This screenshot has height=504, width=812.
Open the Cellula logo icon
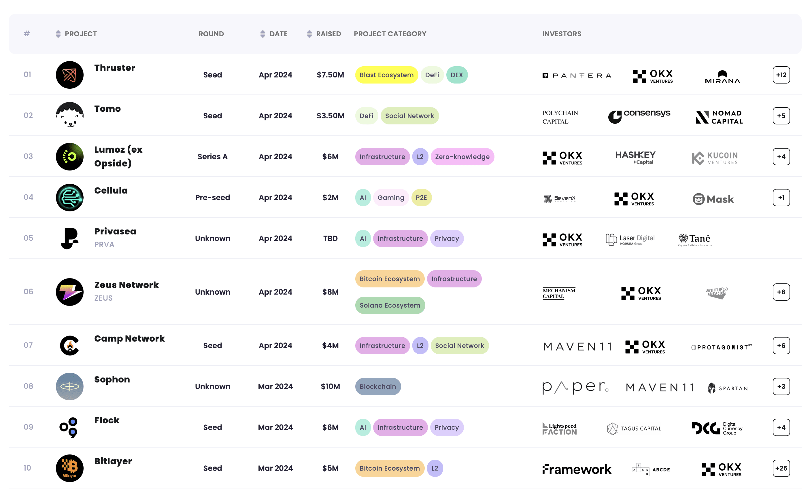(69, 197)
